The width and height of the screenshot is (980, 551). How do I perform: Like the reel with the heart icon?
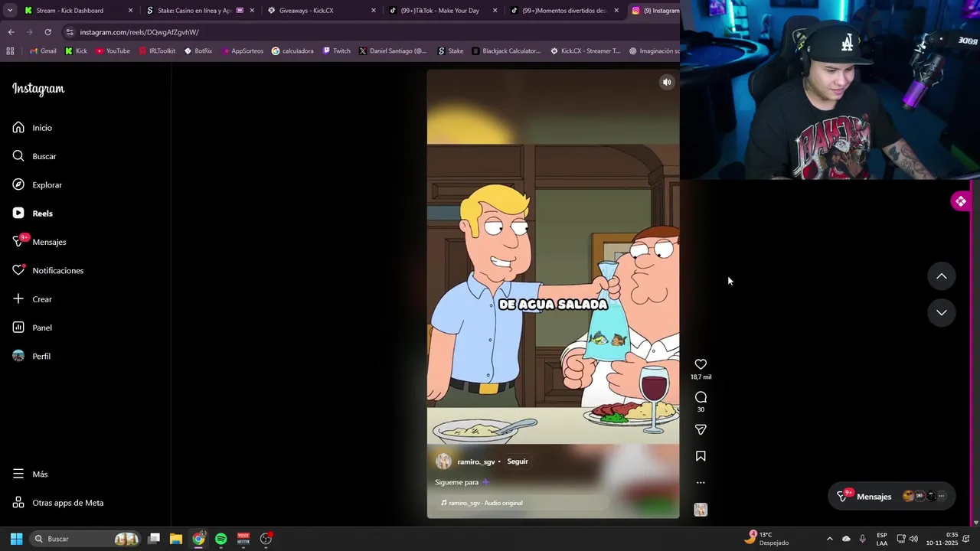click(x=701, y=364)
